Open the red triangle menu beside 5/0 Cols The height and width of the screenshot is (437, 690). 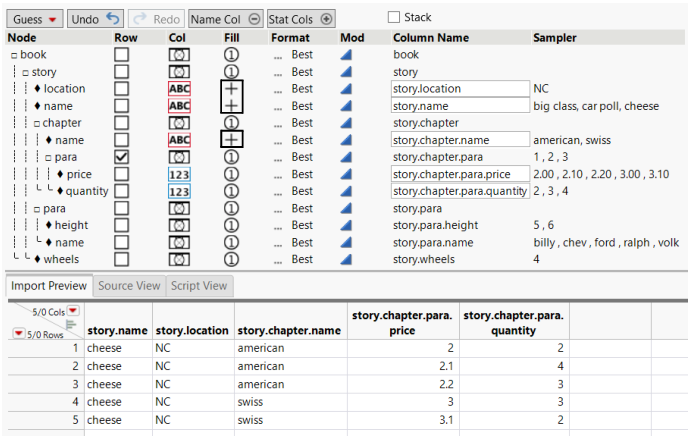point(72,311)
